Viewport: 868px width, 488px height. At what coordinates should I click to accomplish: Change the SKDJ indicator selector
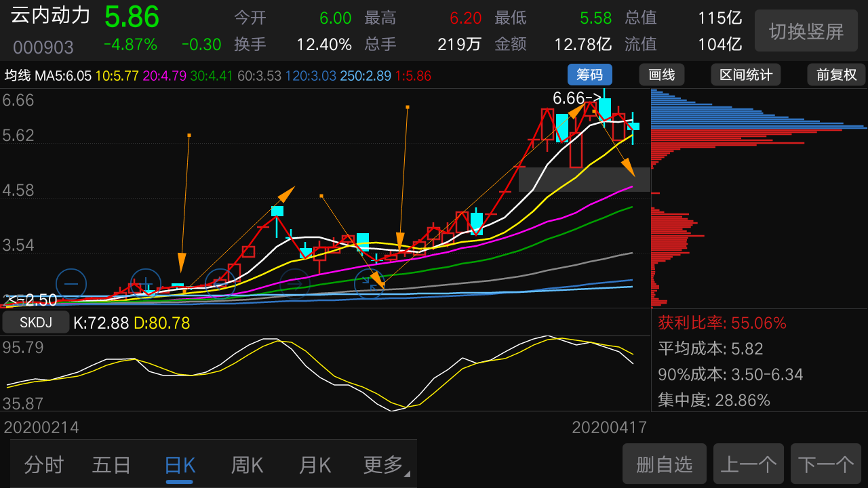36,323
